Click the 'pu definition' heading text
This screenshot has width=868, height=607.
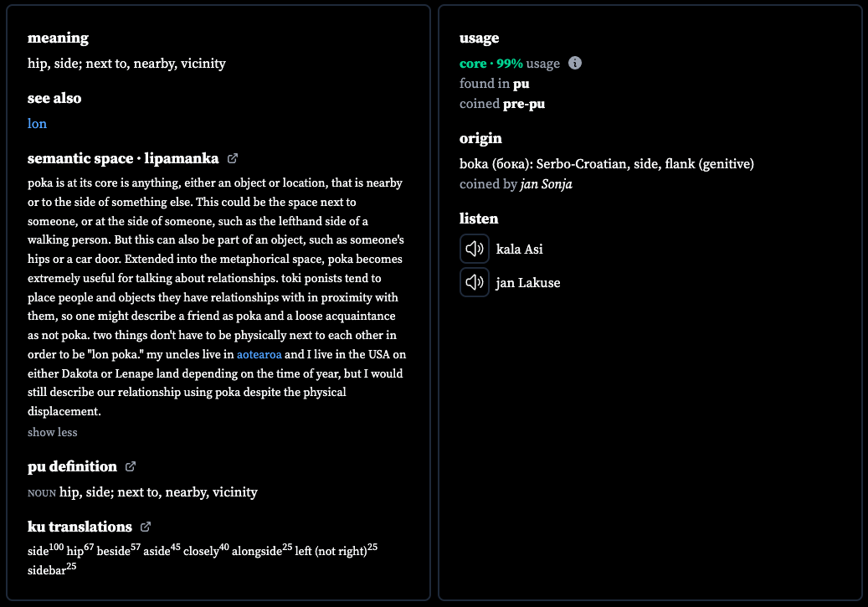point(73,467)
